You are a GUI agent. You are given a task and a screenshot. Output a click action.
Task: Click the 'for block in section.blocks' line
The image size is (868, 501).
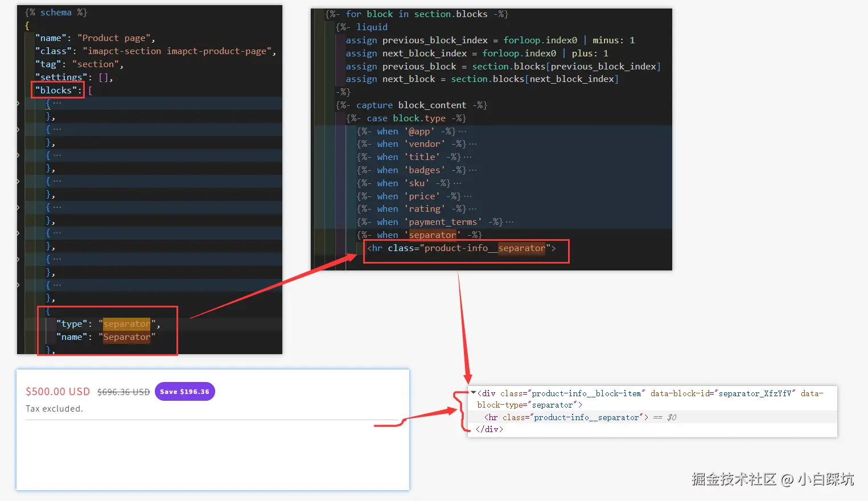tap(416, 14)
